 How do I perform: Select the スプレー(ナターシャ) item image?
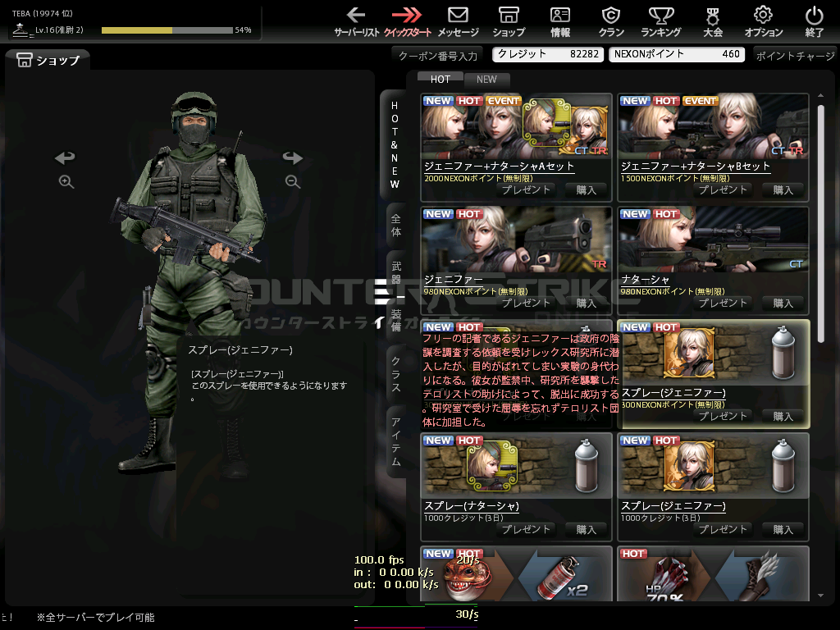point(517,466)
